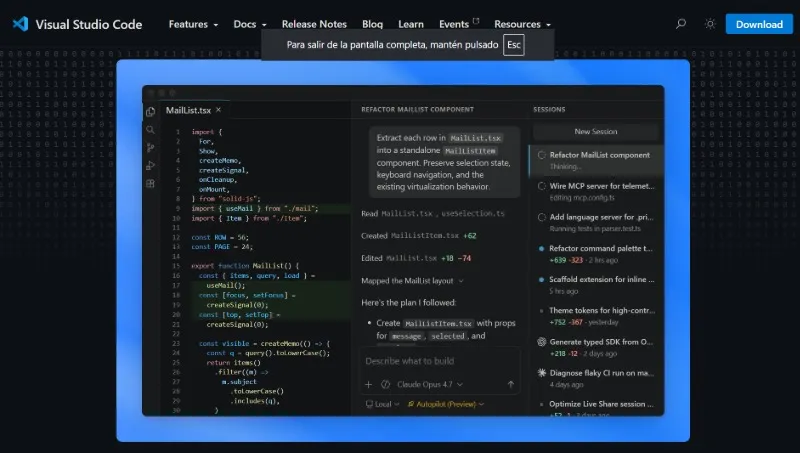Click the Visual Studio Code logo icon

[x=20, y=24]
